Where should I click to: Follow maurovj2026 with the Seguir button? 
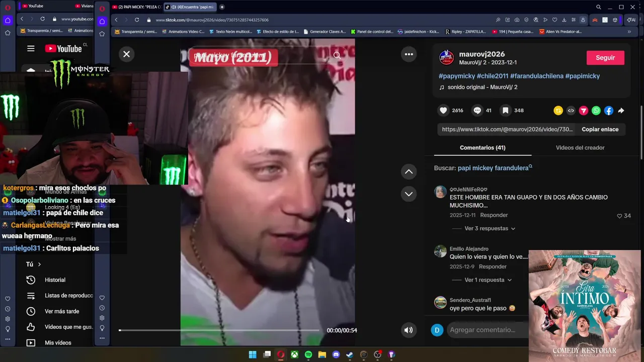605,57
